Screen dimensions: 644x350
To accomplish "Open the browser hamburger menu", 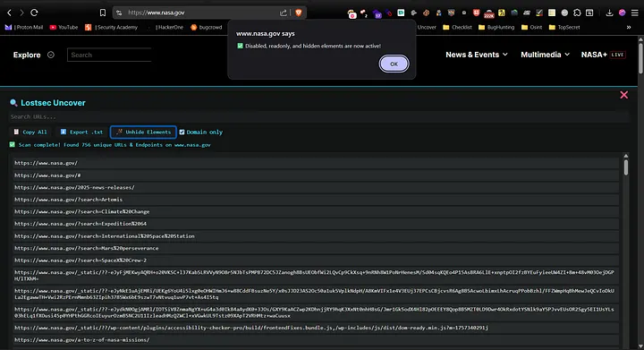I will 635,13.
